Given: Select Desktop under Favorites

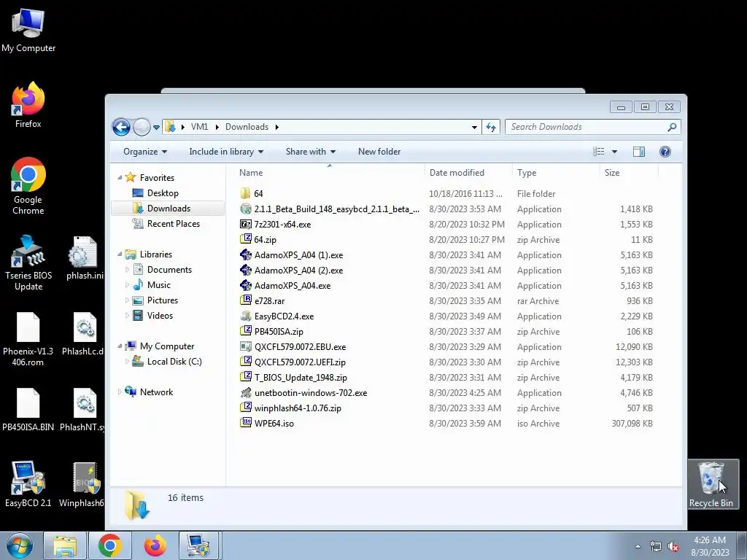Looking at the screenshot, I should [x=163, y=192].
